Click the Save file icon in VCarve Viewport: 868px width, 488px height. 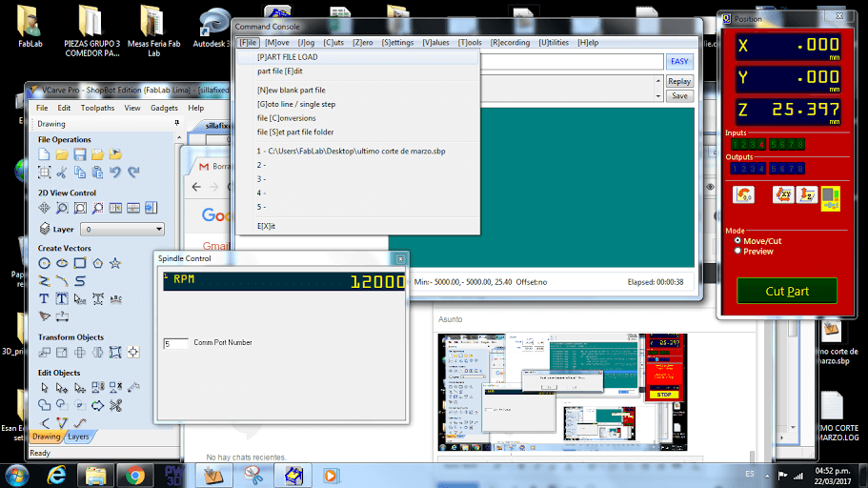click(x=80, y=154)
